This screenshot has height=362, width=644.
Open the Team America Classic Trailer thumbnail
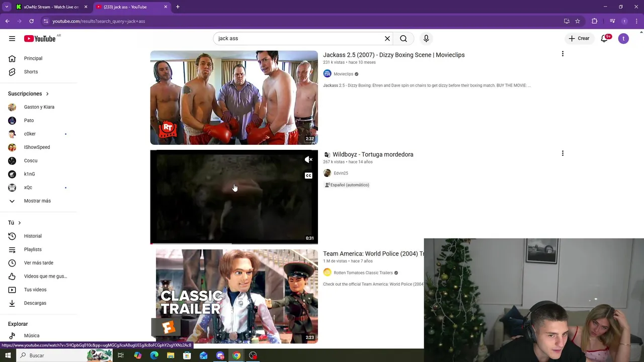pyautogui.click(x=234, y=297)
